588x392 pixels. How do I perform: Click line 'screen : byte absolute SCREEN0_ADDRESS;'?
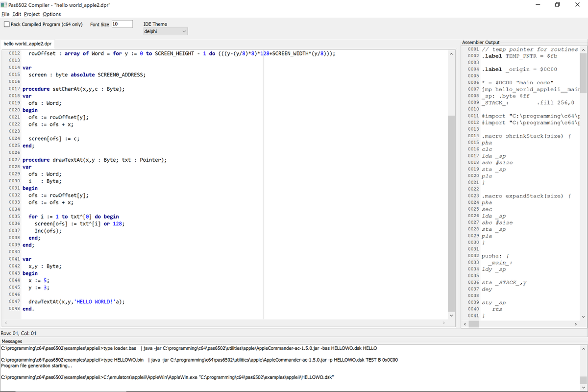[87, 74]
